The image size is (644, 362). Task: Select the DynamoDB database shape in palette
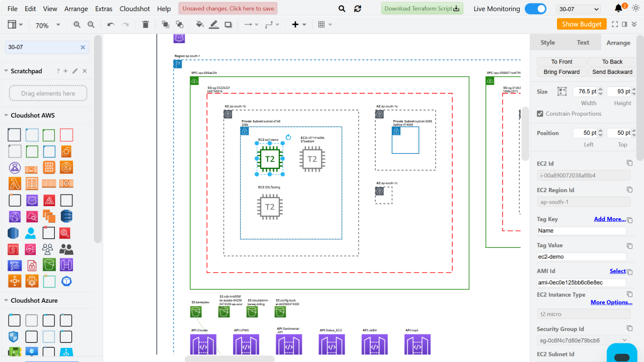click(x=66, y=216)
